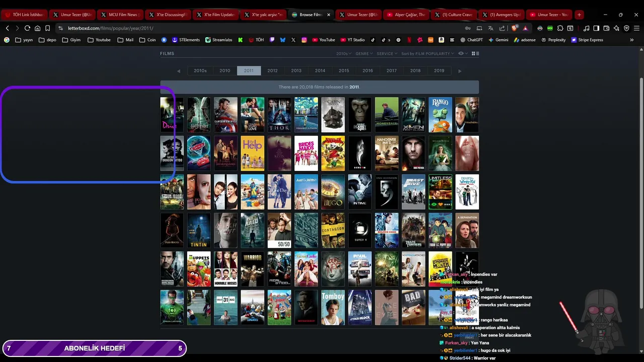Viewport: 644px width, 362px height.
Task: Open the Contagion film poster
Action: click(x=333, y=230)
